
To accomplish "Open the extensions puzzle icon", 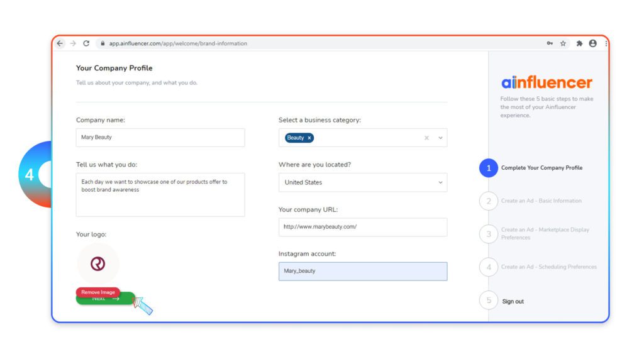I will point(579,43).
